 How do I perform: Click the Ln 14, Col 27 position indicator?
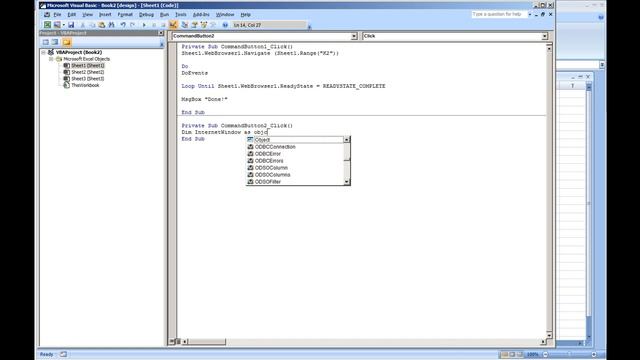(x=269, y=25)
